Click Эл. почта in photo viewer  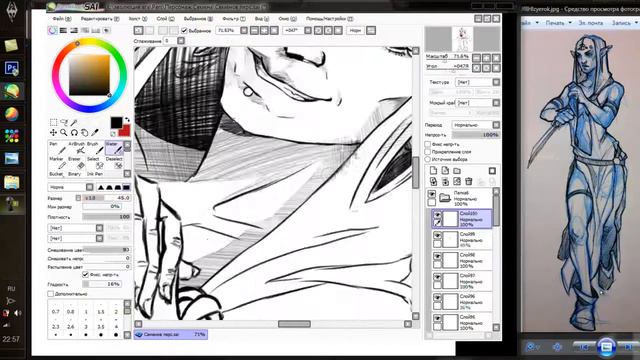pos(591,23)
